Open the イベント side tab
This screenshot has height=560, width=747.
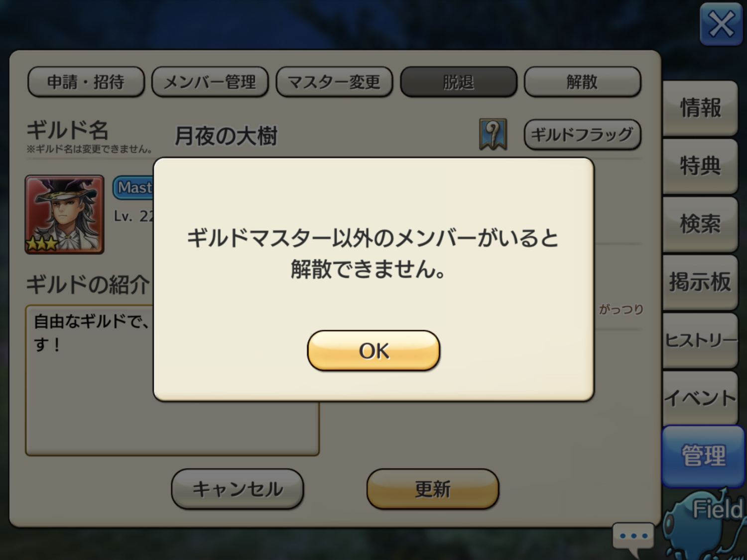(700, 398)
